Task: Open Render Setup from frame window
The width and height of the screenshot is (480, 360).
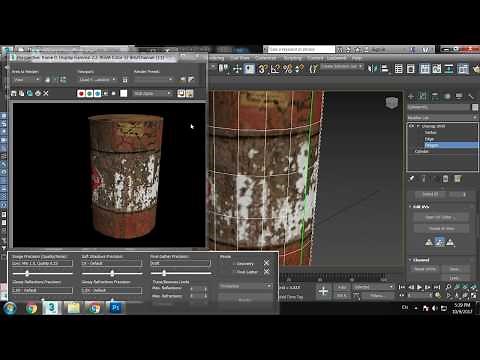Action: pyautogui.click(x=183, y=80)
